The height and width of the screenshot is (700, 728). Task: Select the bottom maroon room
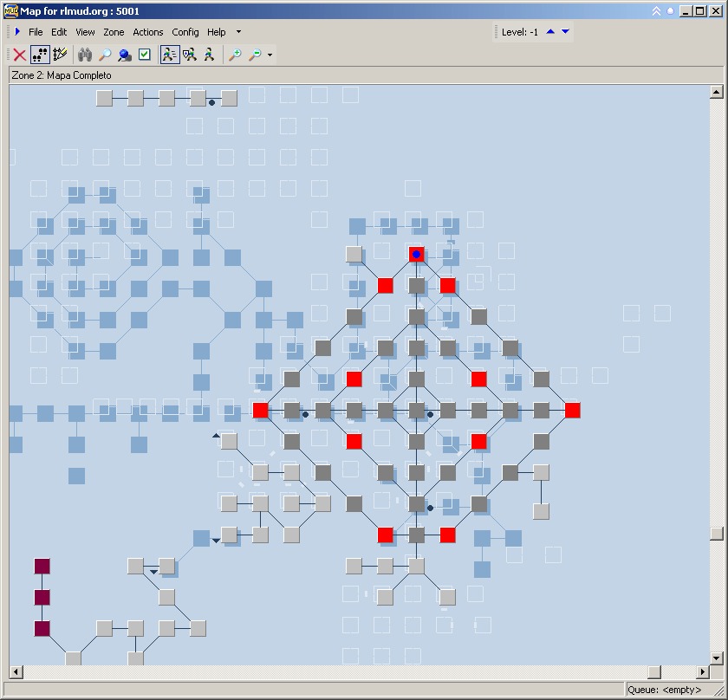pyautogui.click(x=42, y=628)
